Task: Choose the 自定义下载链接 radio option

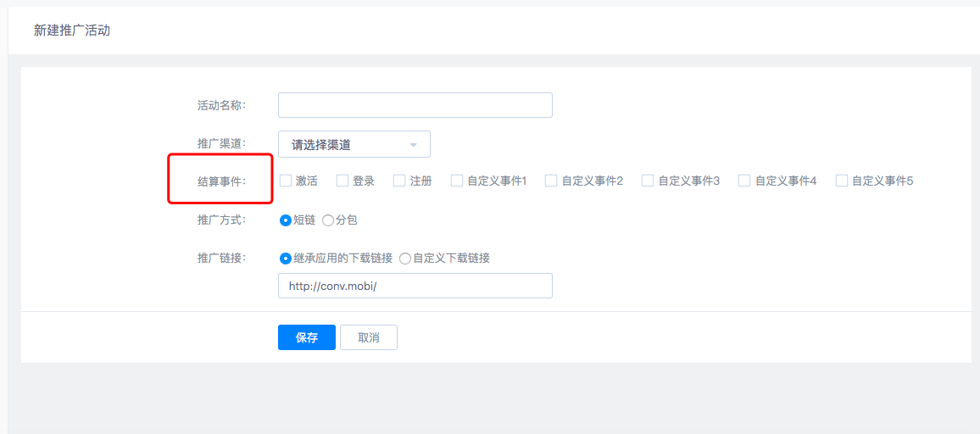Action: pos(405,259)
